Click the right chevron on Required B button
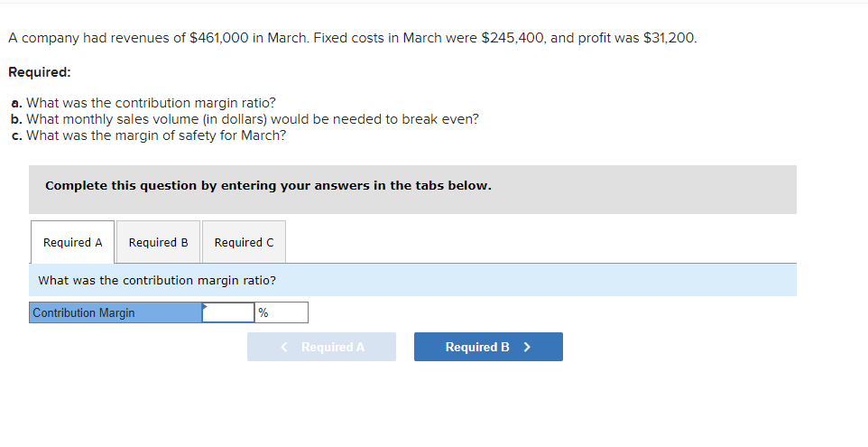Viewport: 868px width, 447px height. [527, 348]
